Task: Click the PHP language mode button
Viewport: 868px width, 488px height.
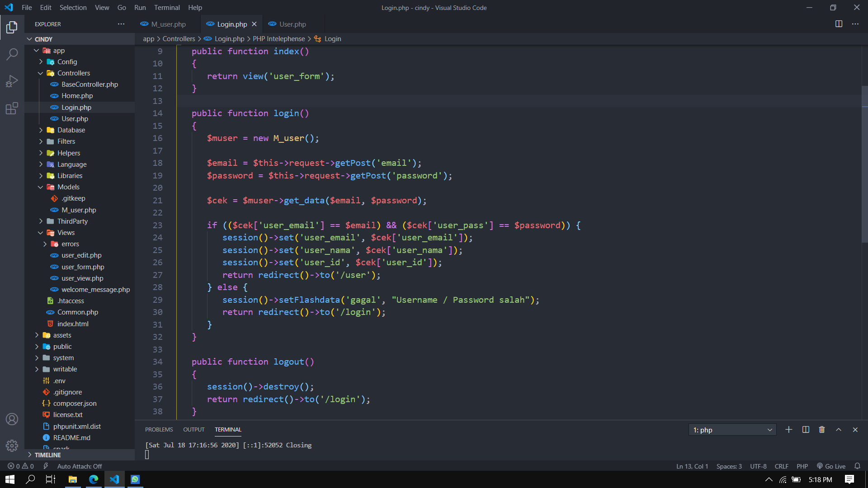Action: (x=802, y=466)
